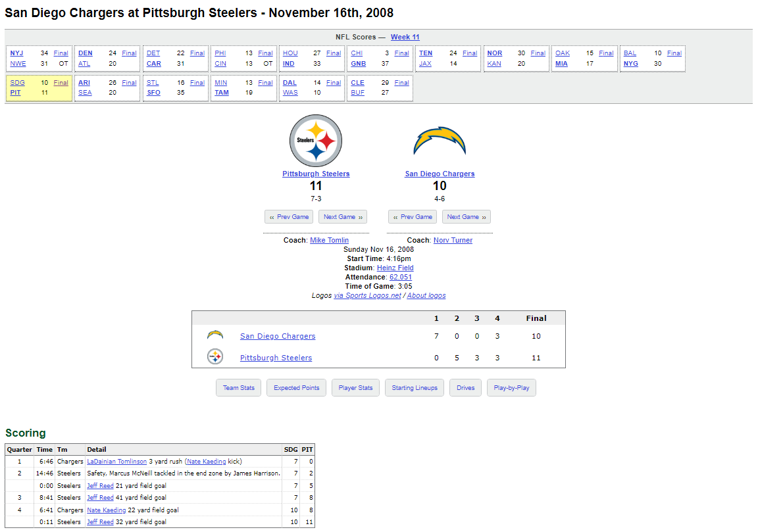Open the via Sports Logos.net link
The image size is (758, 532).
coord(367,295)
